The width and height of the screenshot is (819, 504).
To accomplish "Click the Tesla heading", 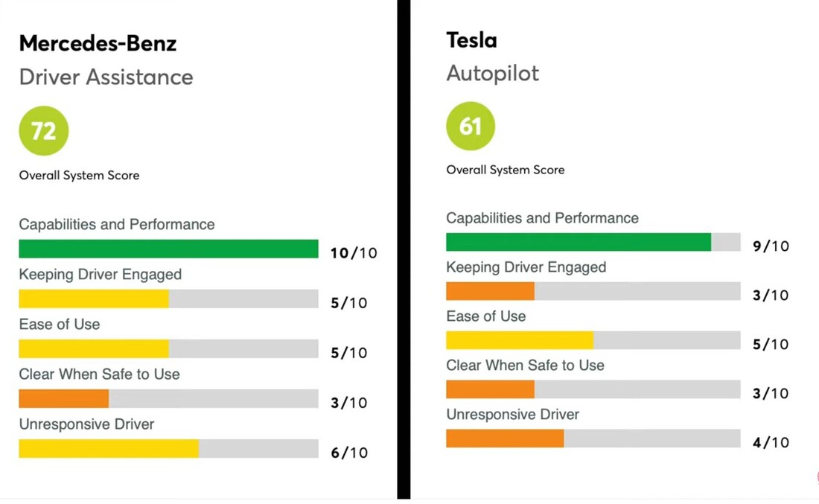I will 471,39.
